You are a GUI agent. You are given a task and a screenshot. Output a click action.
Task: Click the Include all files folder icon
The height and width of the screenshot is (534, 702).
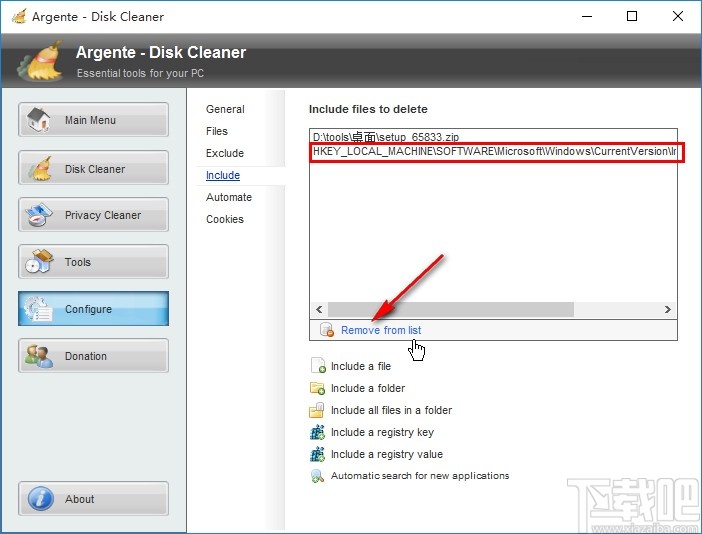(317, 410)
